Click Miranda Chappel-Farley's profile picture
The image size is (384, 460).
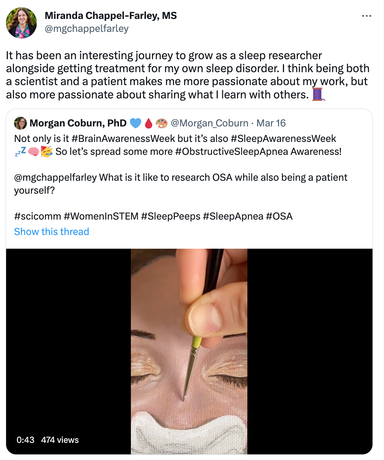click(21, 22)
